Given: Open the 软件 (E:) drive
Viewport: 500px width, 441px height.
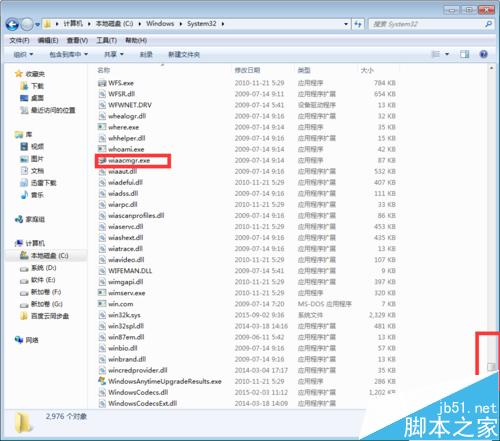Looking at the screenshot, I should [x=43, y=280].
